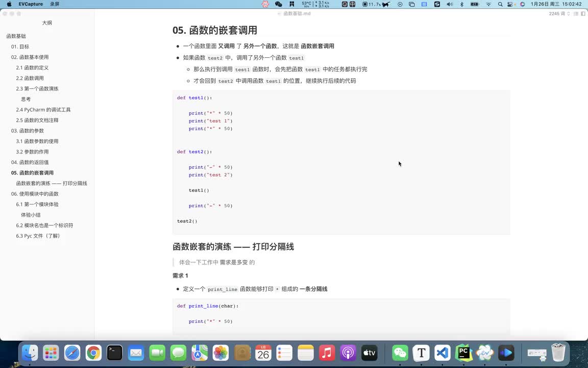The width and height of the screenshot is (588, 368).
Task: Go to 函数嵌套的演练 —— 打印分隔线 outline entry
Action: point(52,183)
